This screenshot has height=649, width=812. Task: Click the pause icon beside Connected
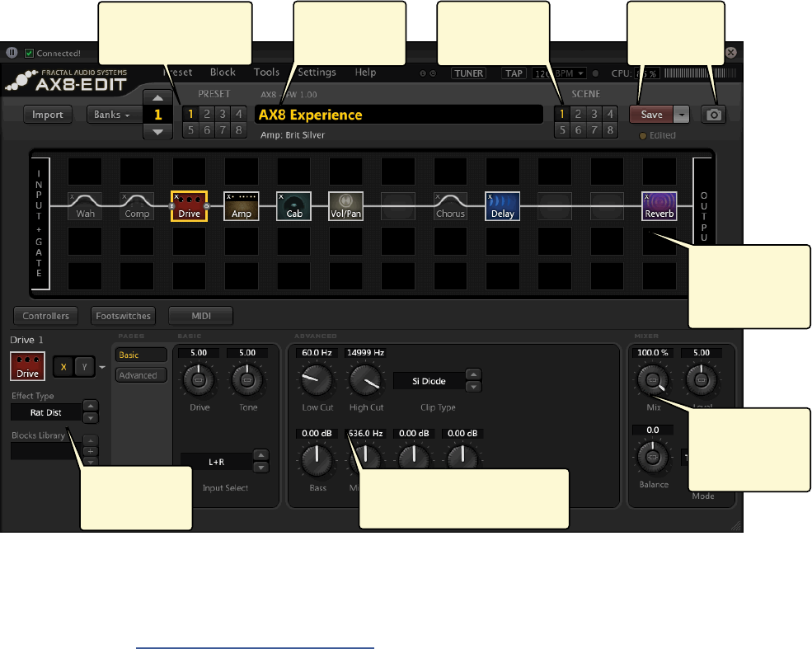coord(12,53)
